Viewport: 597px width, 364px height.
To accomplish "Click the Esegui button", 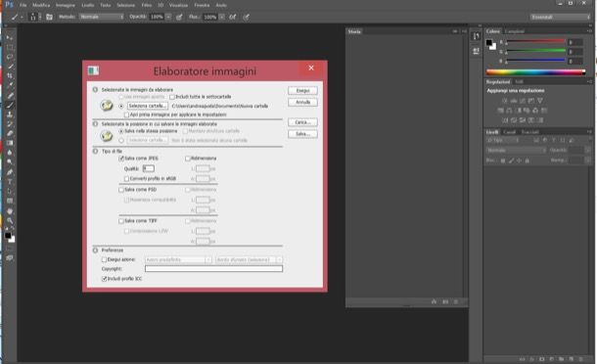I will 302,91.
